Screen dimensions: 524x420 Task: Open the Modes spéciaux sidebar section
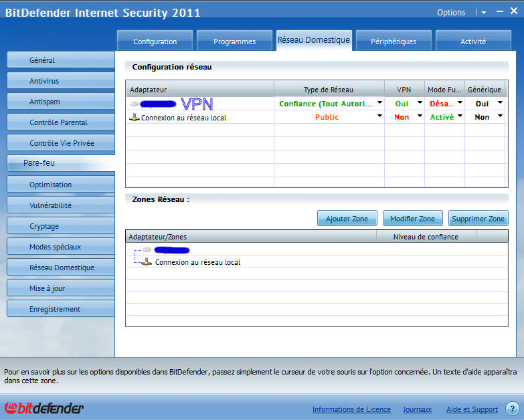(61, 246)
